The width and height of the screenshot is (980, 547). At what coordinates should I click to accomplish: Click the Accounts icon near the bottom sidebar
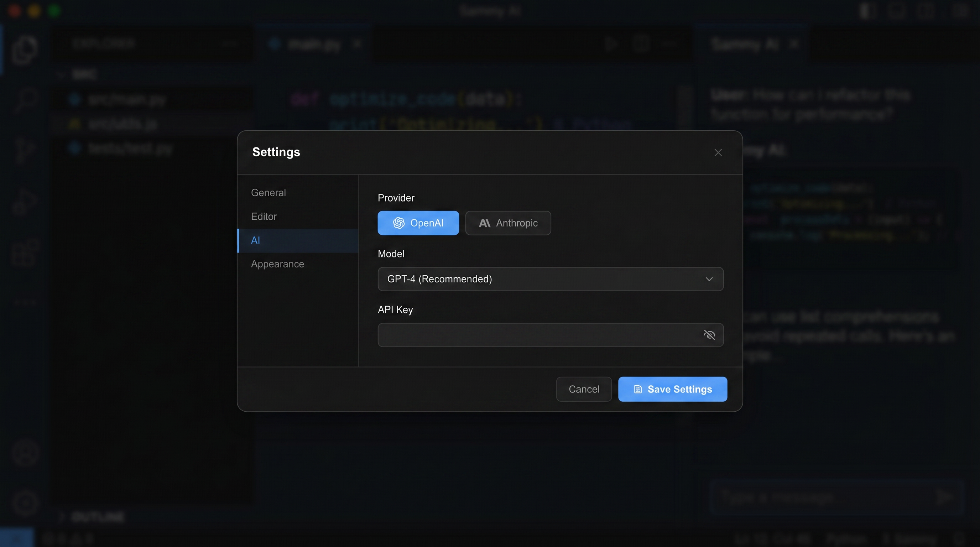click(24, 453)
